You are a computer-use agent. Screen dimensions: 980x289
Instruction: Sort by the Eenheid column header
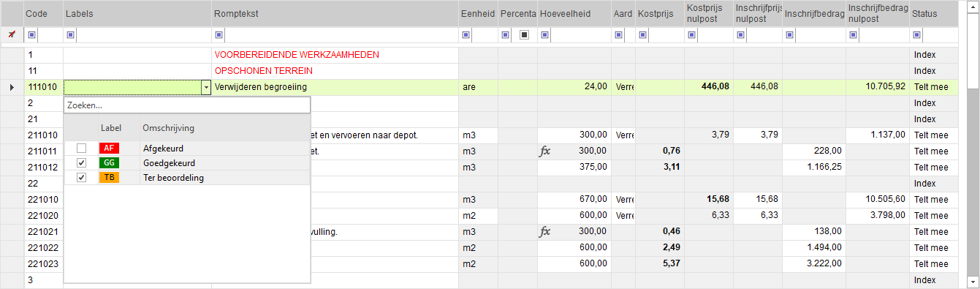(478, 14)
